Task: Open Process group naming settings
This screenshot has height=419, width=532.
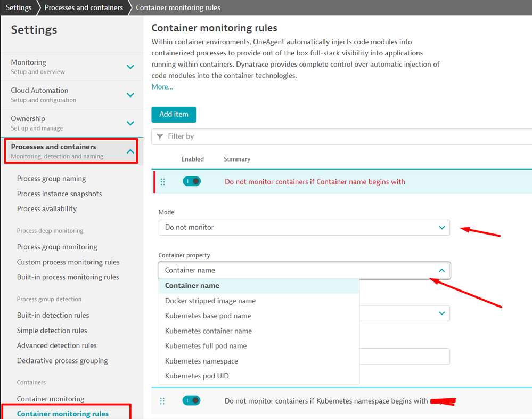Action: pos(51,179)
